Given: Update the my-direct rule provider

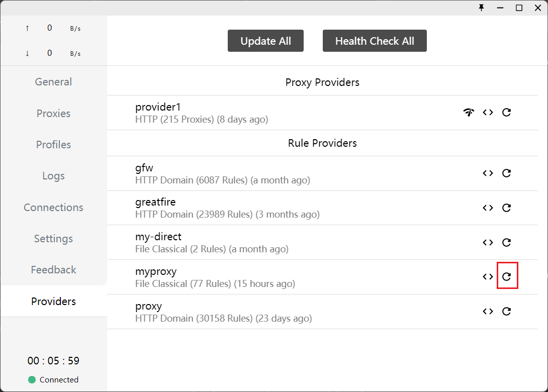Looking at the screenshot, I should click(x=506, y=242).
